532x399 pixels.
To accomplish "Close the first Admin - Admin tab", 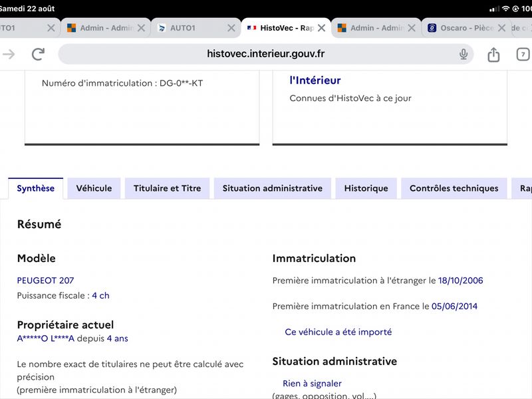I will pos(141,28).
